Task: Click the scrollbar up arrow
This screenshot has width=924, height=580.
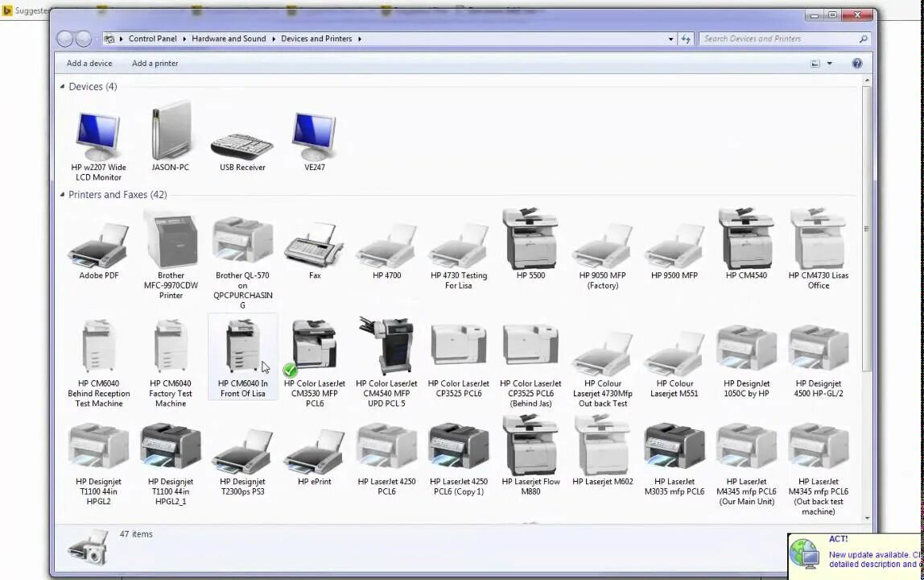Action: click(866, 81)
